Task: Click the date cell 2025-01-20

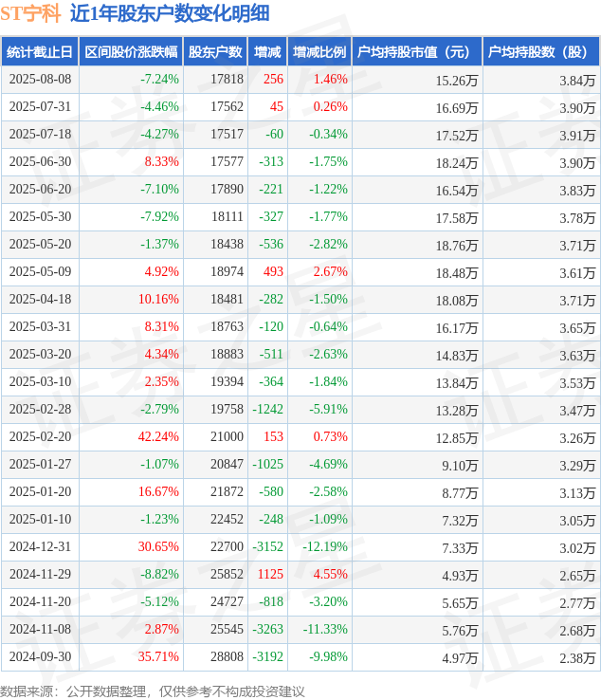Action: pos(40,492)
